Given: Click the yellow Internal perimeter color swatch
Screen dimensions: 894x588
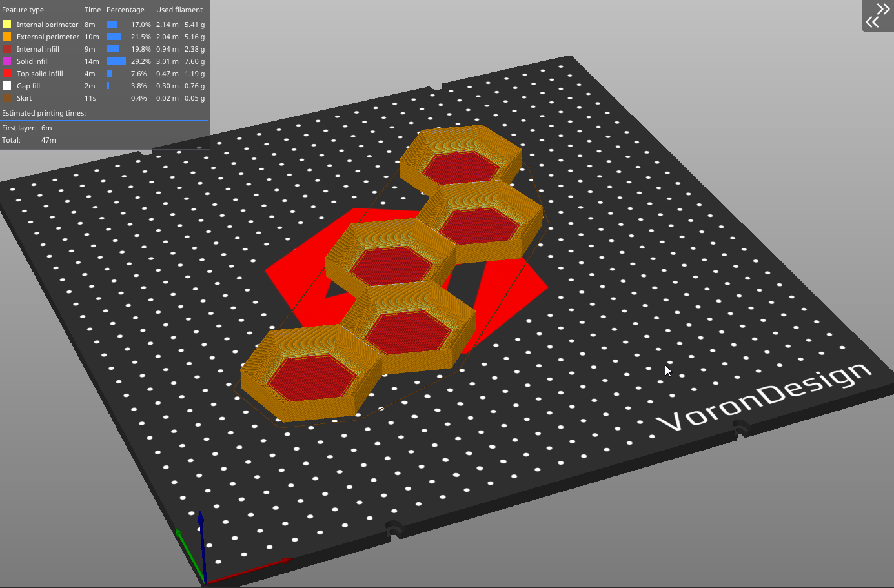Looking at the screenshot, I should (7, 25).
